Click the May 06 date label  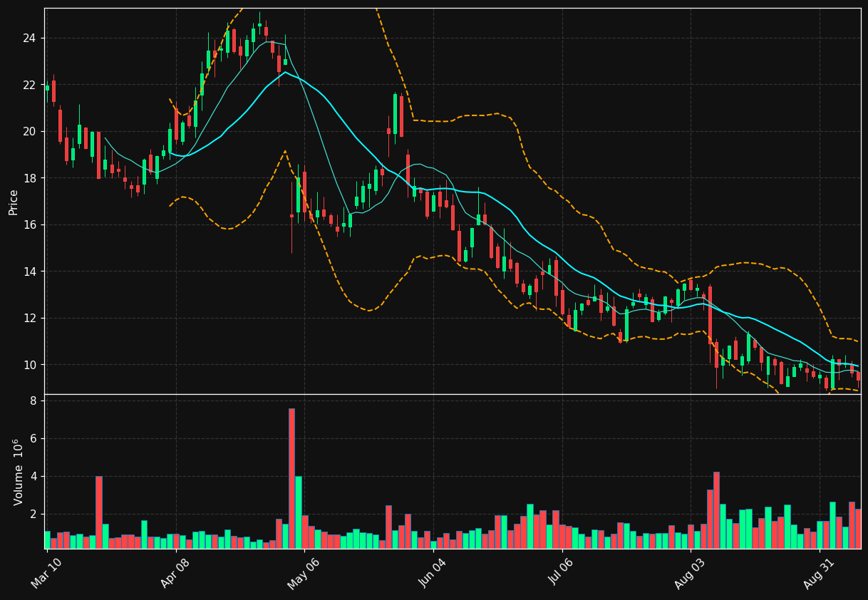coord(303,574)
